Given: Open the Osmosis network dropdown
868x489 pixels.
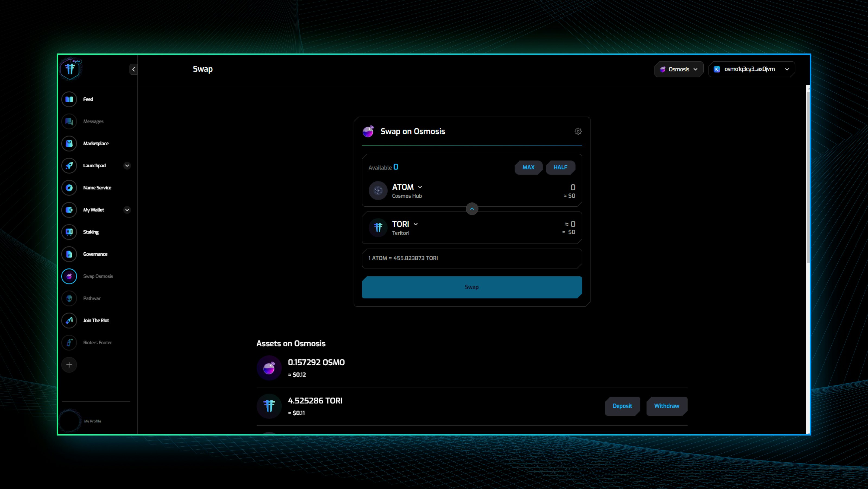Looking at the screenshot, I should 679,69.
